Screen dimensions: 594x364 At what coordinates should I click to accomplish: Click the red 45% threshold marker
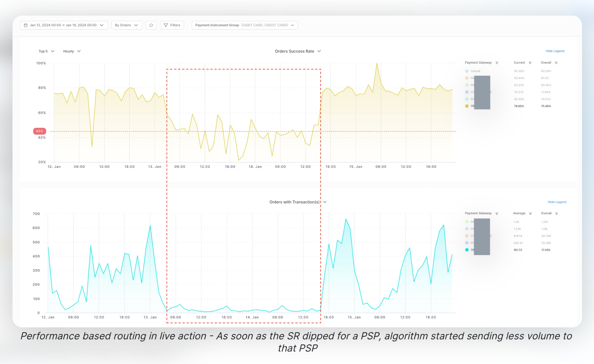40,131
